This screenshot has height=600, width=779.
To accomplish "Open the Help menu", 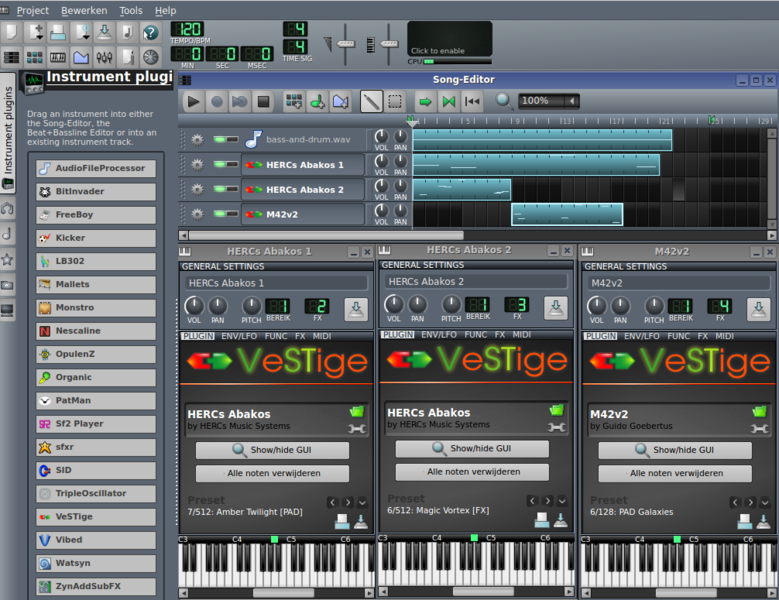I will 165,10.
